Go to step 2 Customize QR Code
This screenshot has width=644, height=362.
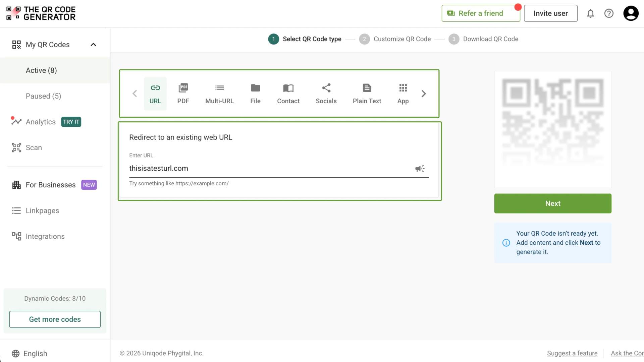(395, 39)
